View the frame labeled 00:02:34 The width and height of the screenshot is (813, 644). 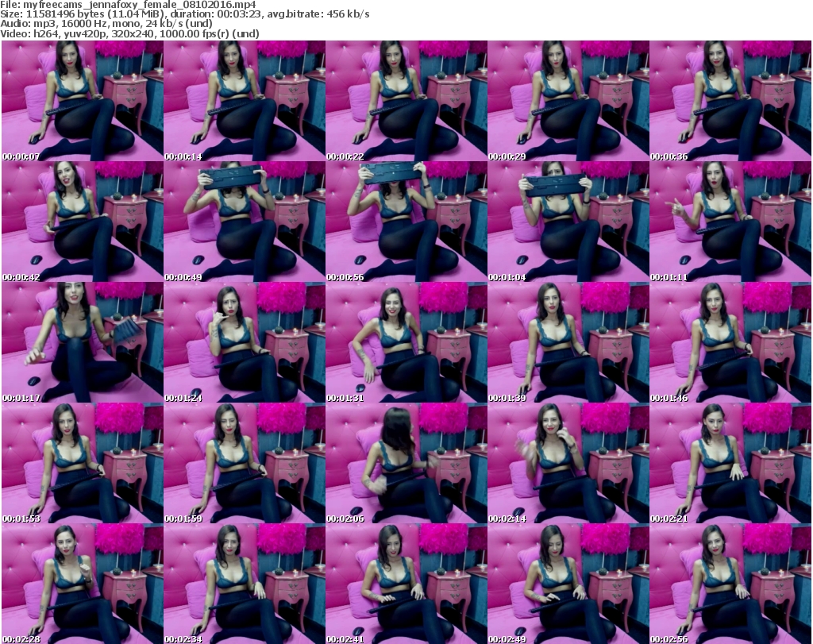click(x=245, y=584)
